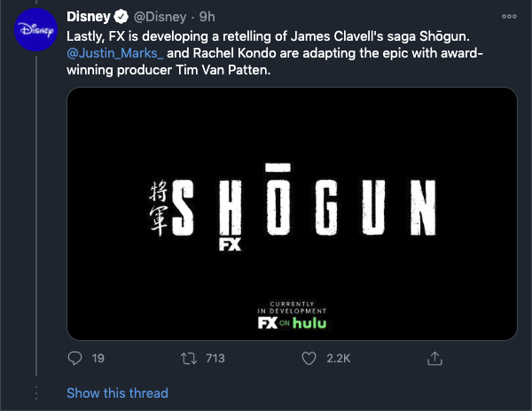Click the share upload icon

point(434,358)
